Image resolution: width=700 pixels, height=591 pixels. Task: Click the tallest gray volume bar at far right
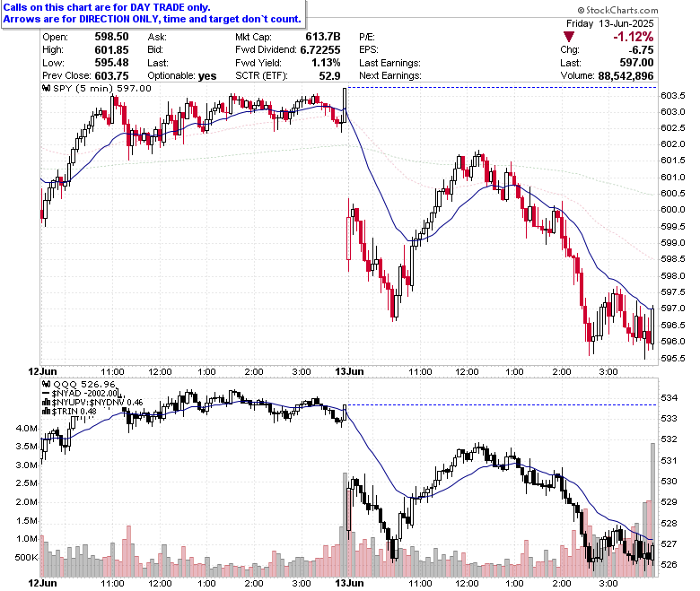click(x=652, y=509)
